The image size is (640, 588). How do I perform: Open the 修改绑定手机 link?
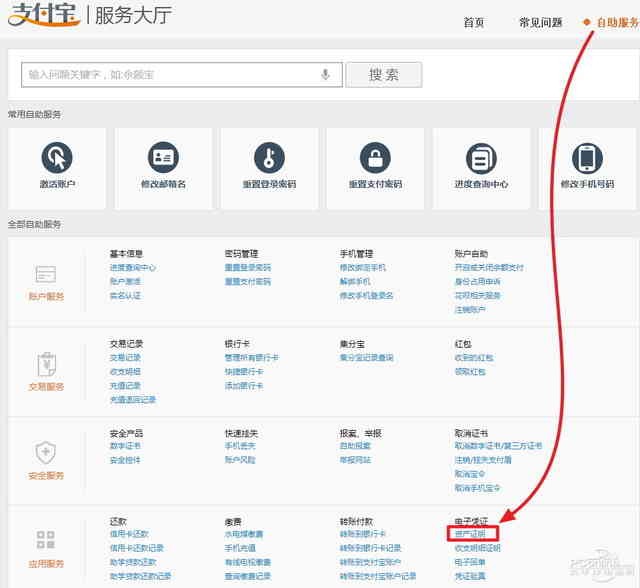click(363, 268)
